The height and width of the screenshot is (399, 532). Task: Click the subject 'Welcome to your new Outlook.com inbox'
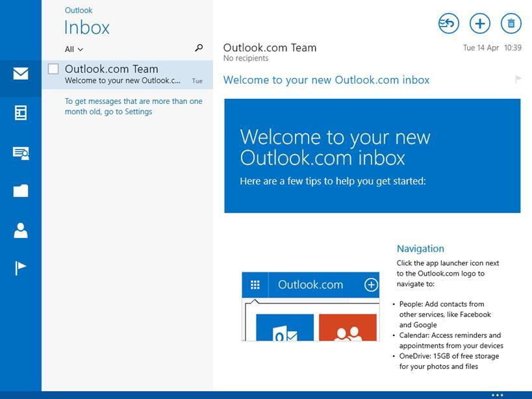[326, 80]
